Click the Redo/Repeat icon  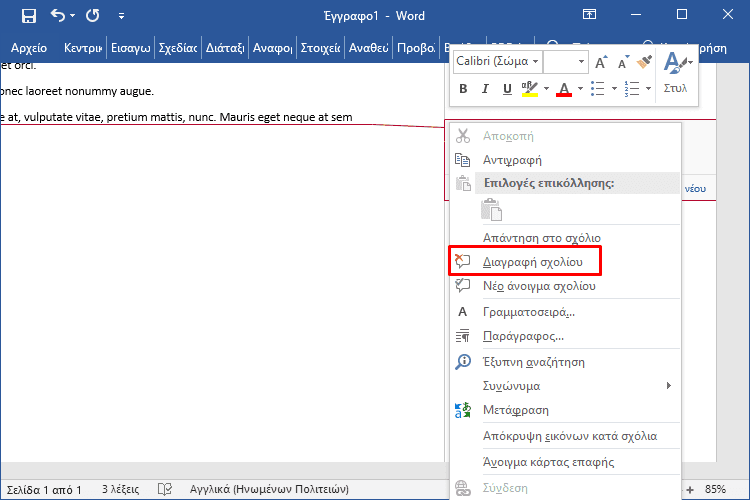92,16
